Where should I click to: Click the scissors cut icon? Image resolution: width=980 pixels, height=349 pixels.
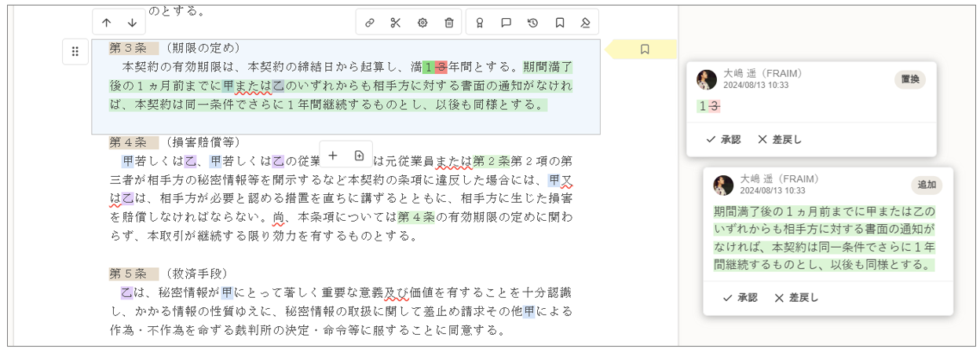tap(396, 23)
